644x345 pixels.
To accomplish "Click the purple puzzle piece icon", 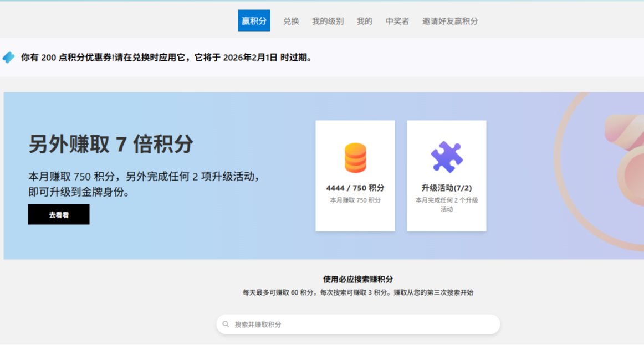I will click(446, 156).
